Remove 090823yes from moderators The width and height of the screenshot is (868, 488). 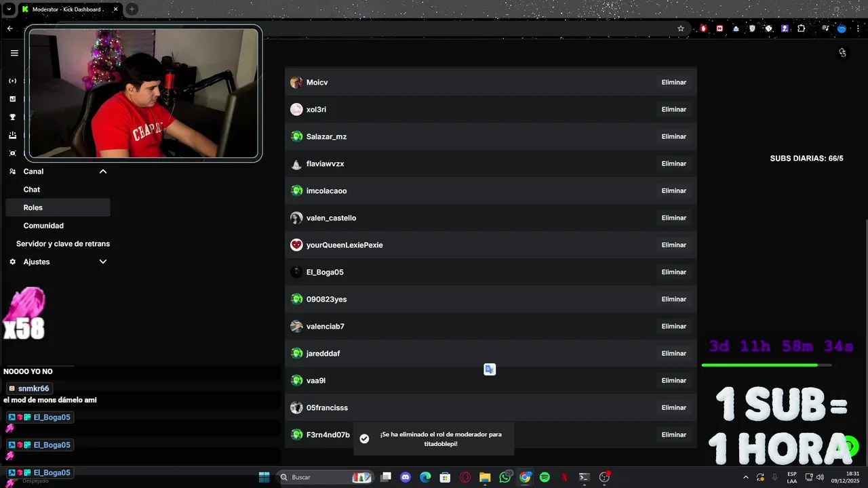point(674,299)
